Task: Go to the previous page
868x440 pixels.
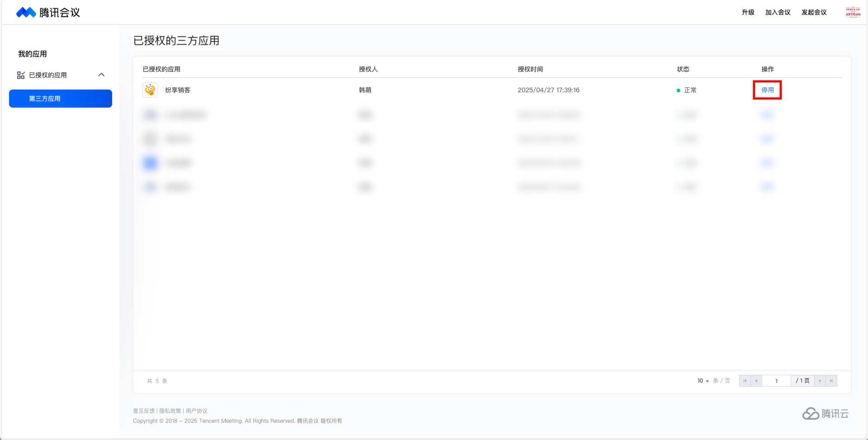Action: click(x=756, y=381)
